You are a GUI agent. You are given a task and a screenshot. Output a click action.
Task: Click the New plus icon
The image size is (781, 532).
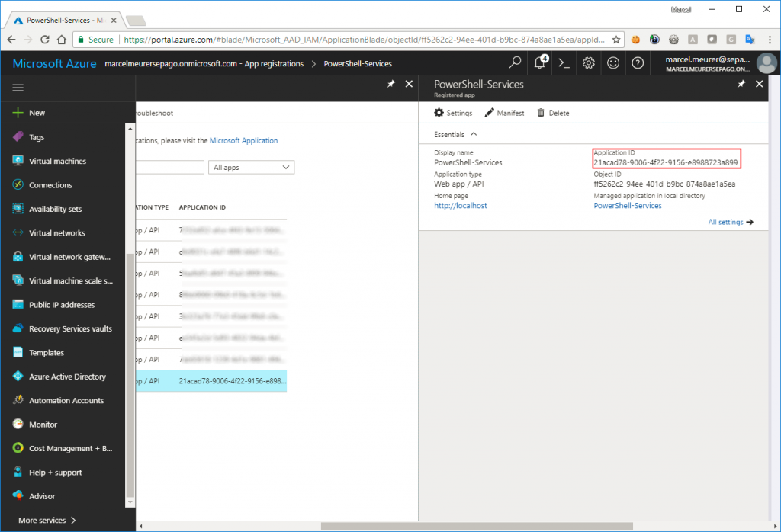click(18, 113)
